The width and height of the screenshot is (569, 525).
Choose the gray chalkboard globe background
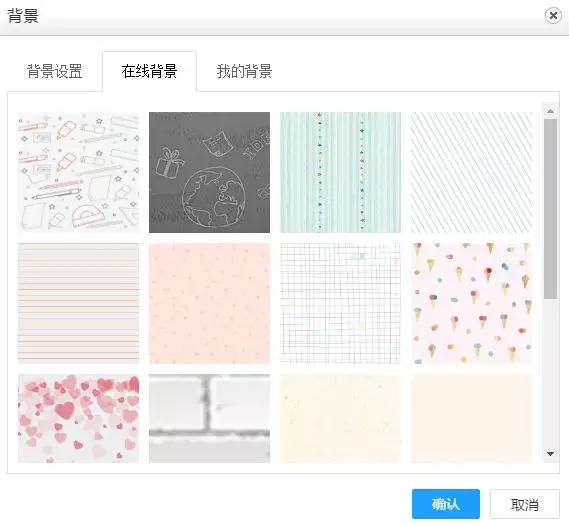[x=209, y=172]
